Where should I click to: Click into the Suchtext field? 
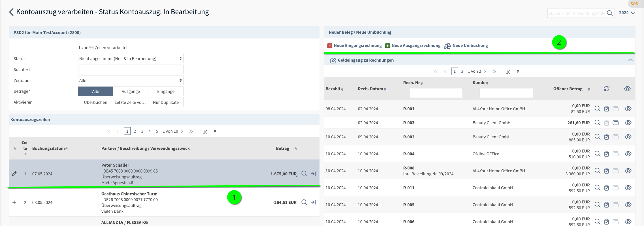(x=131, y=70)
